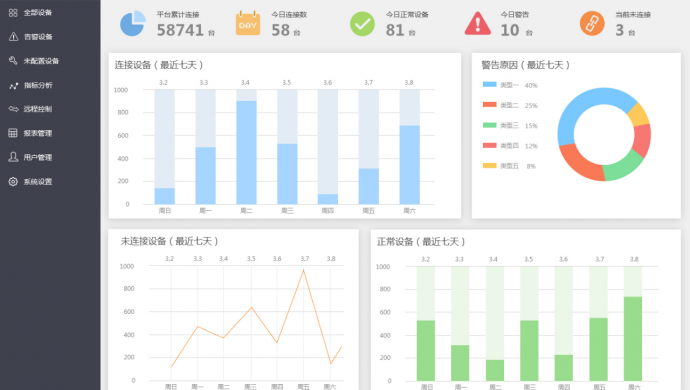The image size is (690, 390).
Task: Open 全部设备 from the sidebar
Action: tap(30, 13)
